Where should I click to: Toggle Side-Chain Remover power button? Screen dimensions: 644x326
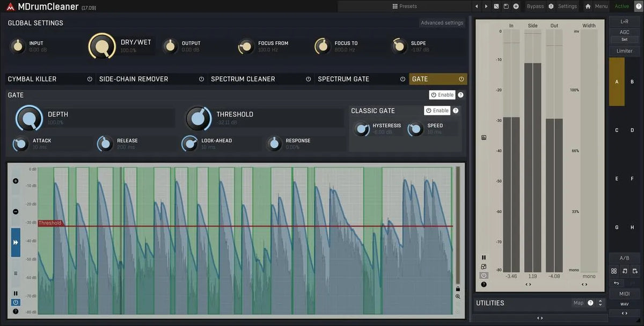click(201, 79)
